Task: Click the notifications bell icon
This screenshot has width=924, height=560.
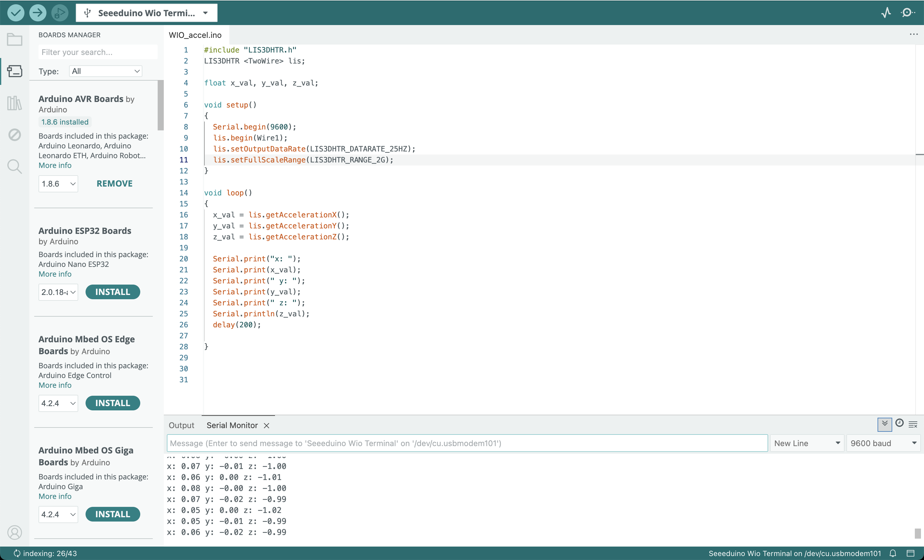Action: [893, 553]
